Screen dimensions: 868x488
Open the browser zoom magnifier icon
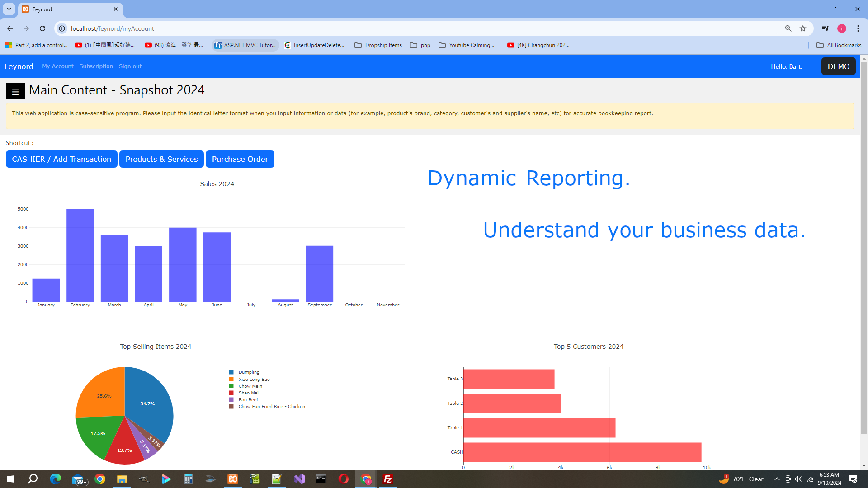pos(788,28)
